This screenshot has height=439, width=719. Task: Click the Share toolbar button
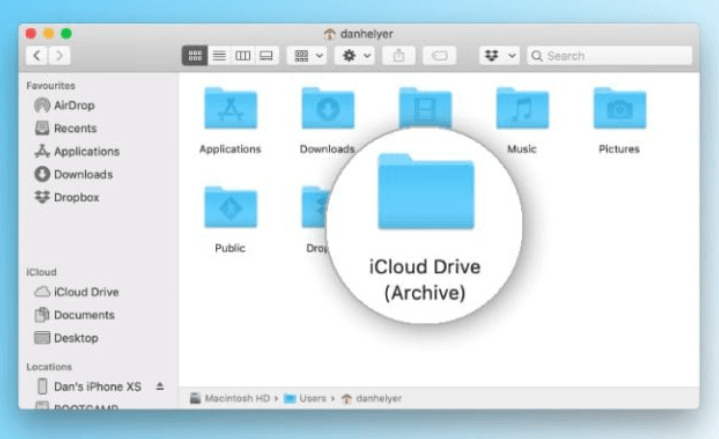pos(398,56)
